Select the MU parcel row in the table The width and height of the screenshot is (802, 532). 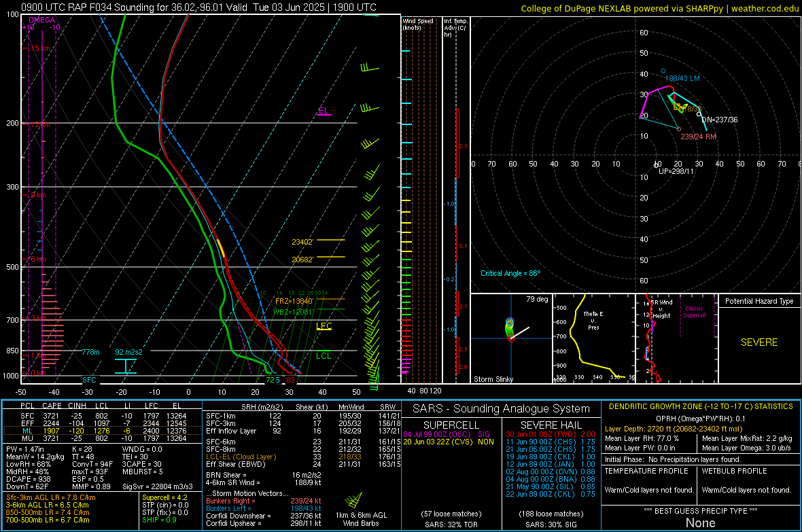click(102, 438)
